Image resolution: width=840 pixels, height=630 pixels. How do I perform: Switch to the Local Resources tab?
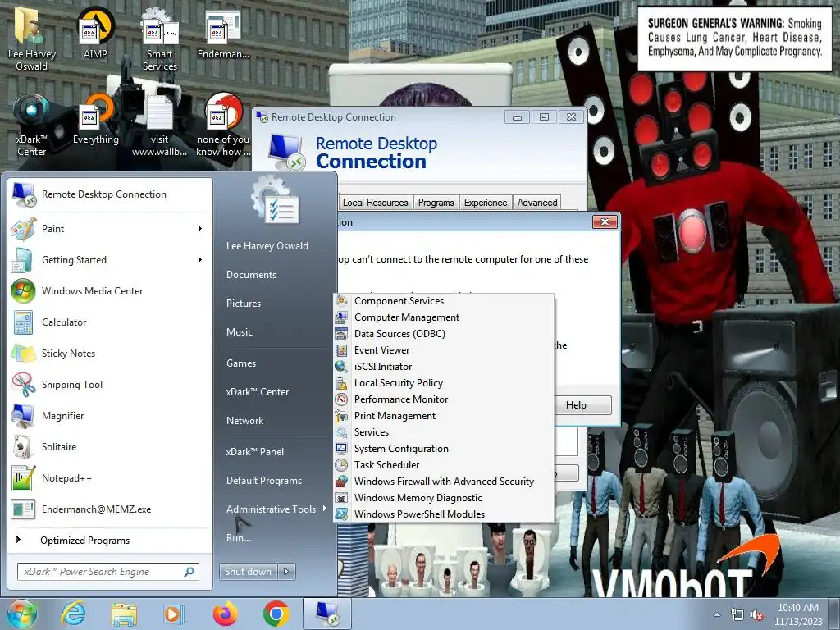(376, 203)
